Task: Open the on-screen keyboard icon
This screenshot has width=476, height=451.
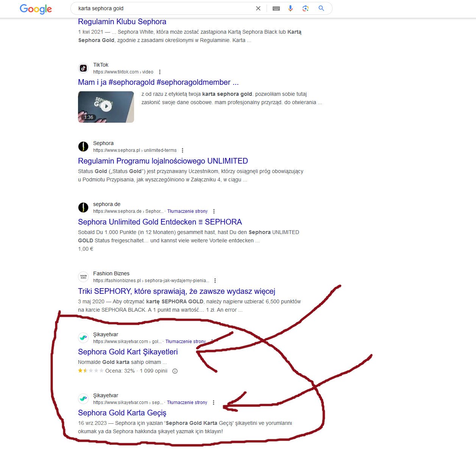Action: [276, 8]
